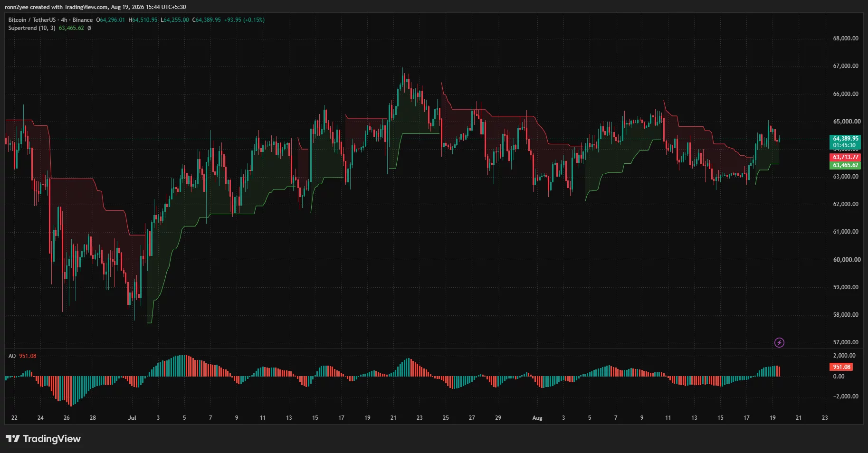
Task: Click the 25 date label on time axis
Action: point(446,418)
